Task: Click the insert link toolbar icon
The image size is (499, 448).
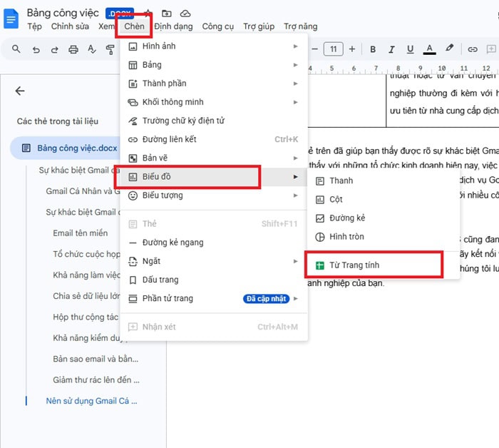Action: [x=472, y=49]
